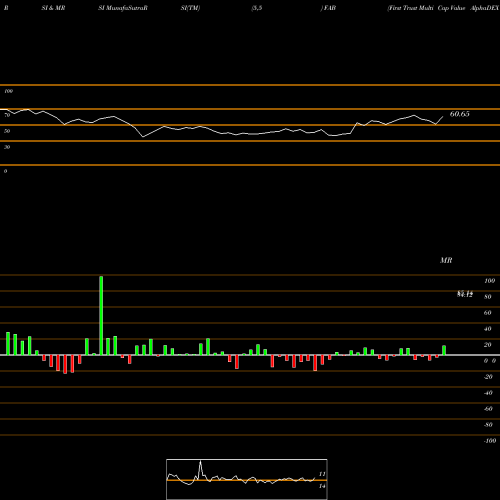Screen dimensions: 500x500
Task: Click the MR axis label 60
Action: pos(488,313)
